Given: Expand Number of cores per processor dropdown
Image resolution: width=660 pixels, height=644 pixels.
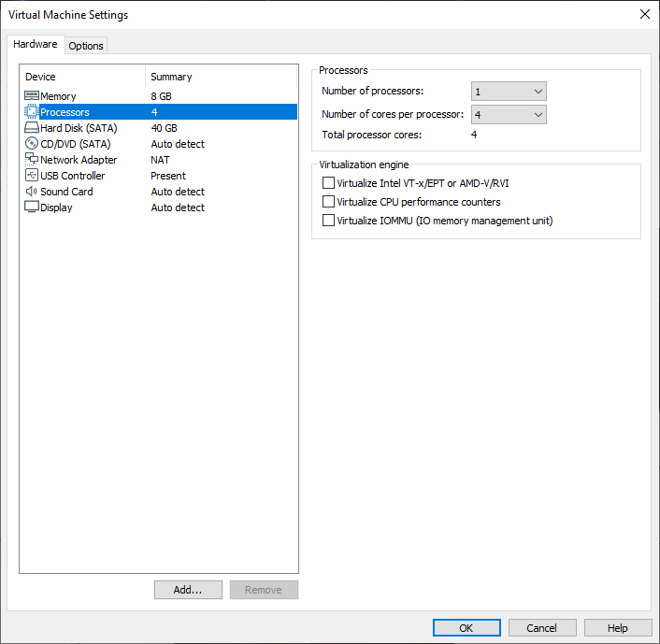Looking at the screenshot, I should [509, 115].
